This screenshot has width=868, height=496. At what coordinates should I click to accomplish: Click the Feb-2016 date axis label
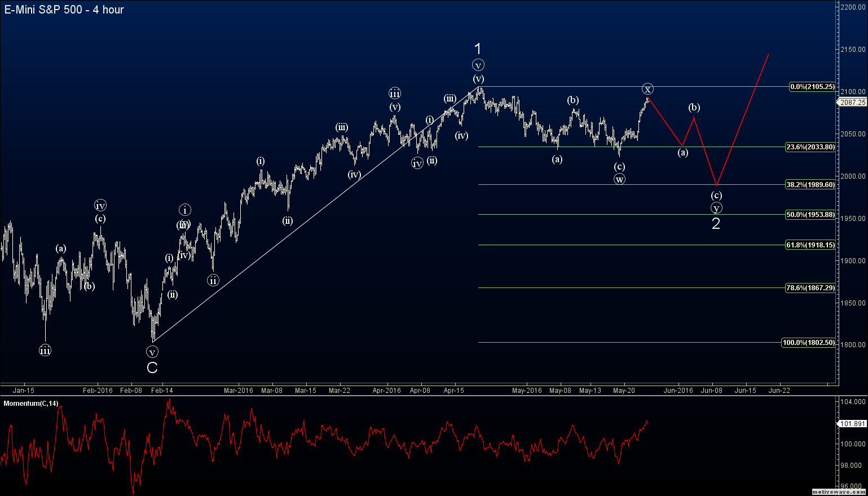(x=99, y=390)
